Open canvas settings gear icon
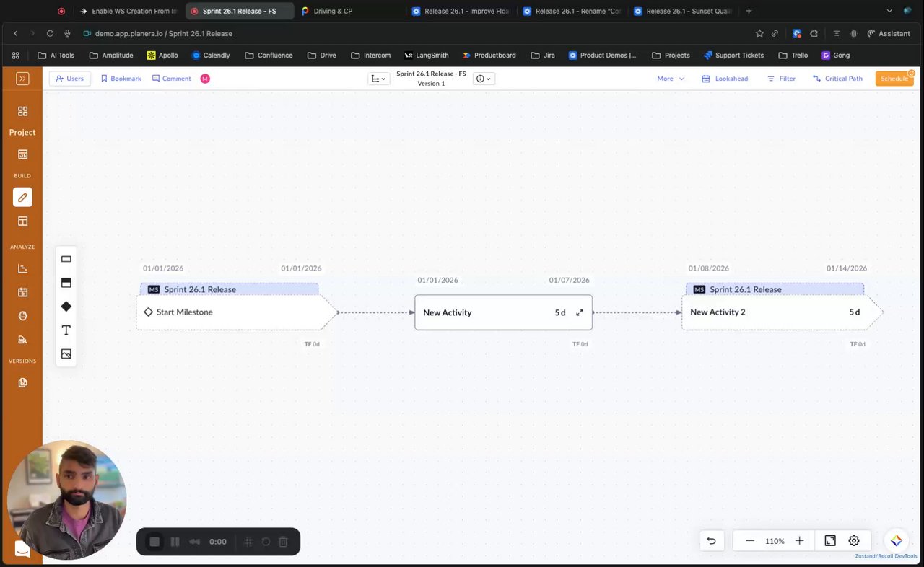 [x=854, y=541]
